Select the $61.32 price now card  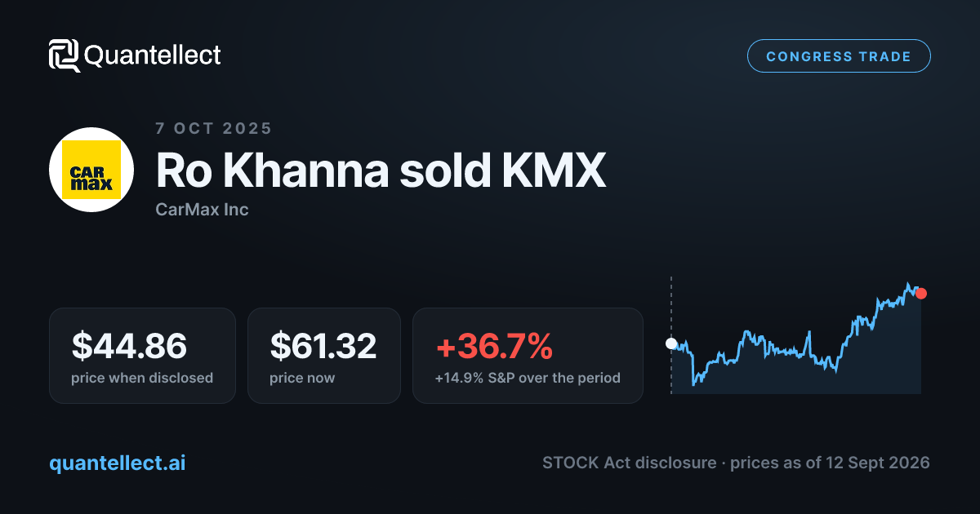[324, 356]
